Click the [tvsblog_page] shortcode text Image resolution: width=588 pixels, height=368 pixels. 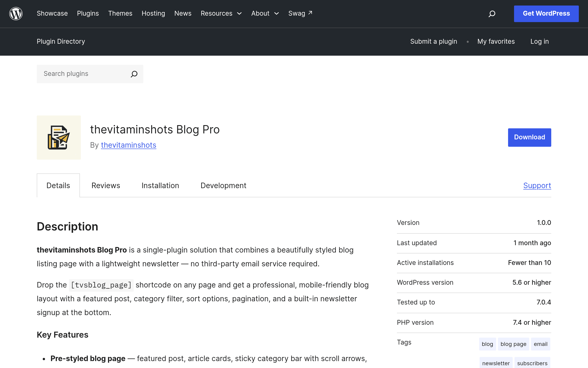[101, 285]
